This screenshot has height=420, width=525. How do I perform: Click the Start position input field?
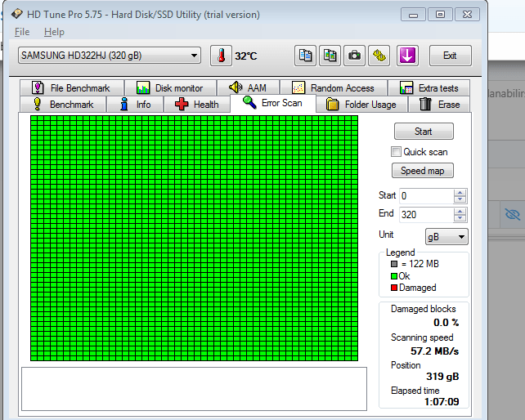pyautogui.click(x=427, y=196)
